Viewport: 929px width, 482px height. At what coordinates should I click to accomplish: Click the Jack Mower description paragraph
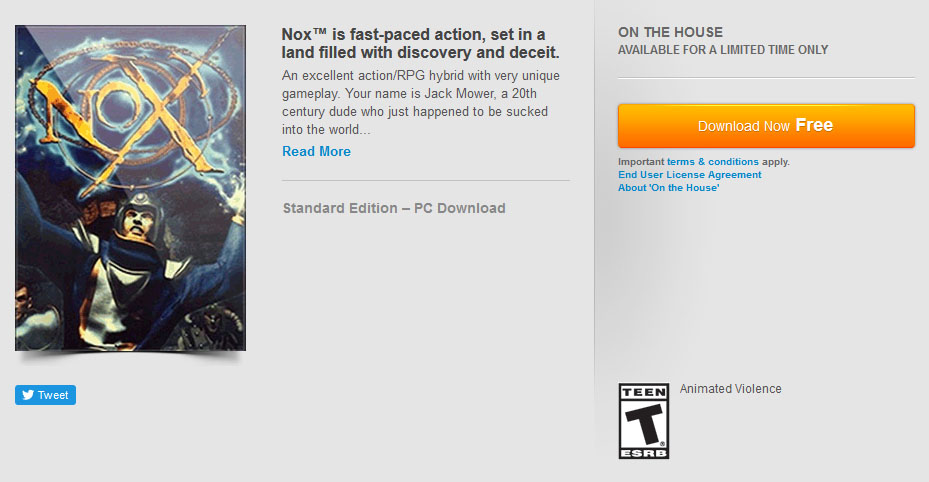[x=420, y=103]
